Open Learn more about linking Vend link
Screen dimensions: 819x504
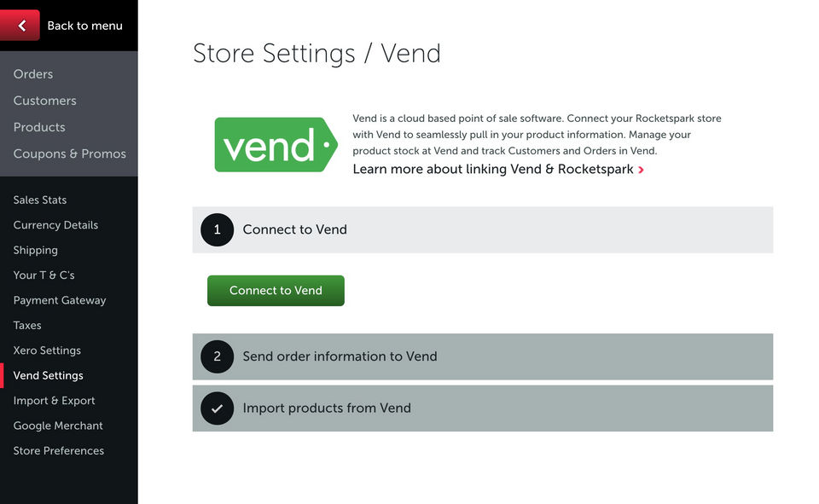(492, 169)
